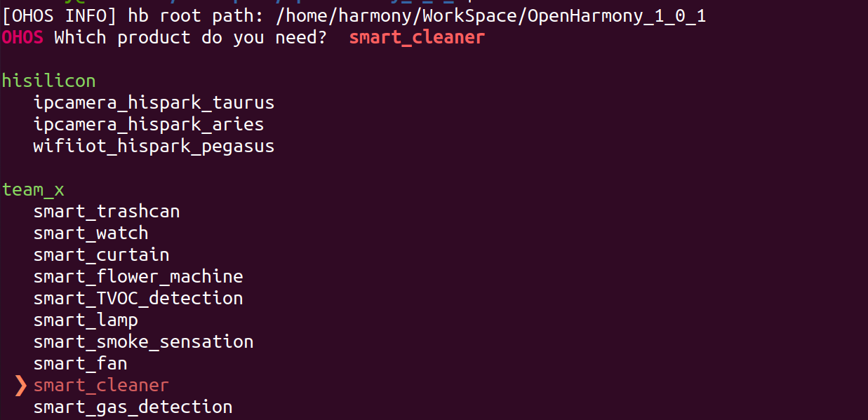Click the orange selection arrow pointer
Screen dimensions: 868x420
[x=20, y=385]
